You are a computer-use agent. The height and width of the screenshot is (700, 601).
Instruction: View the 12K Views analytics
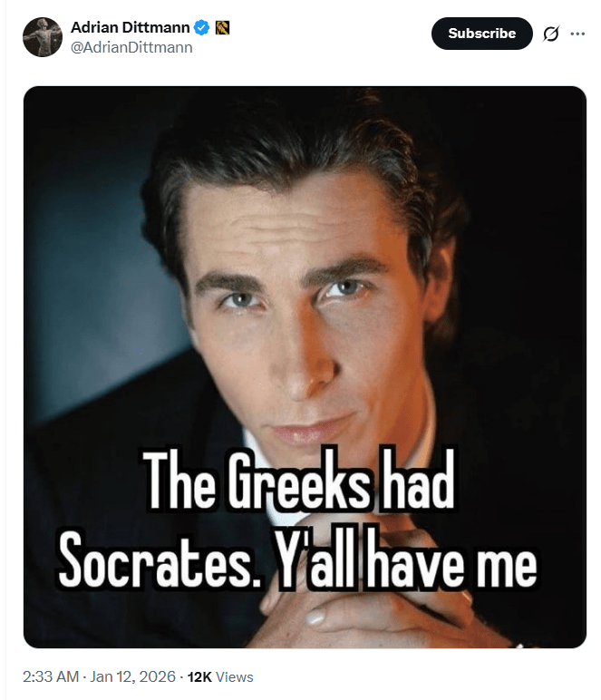click(220, 677)
